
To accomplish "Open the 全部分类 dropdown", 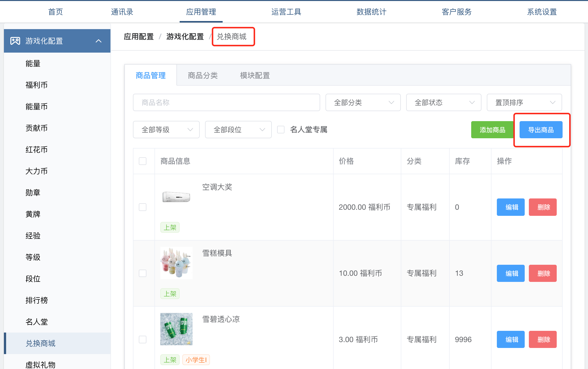I will pos(363,103).
